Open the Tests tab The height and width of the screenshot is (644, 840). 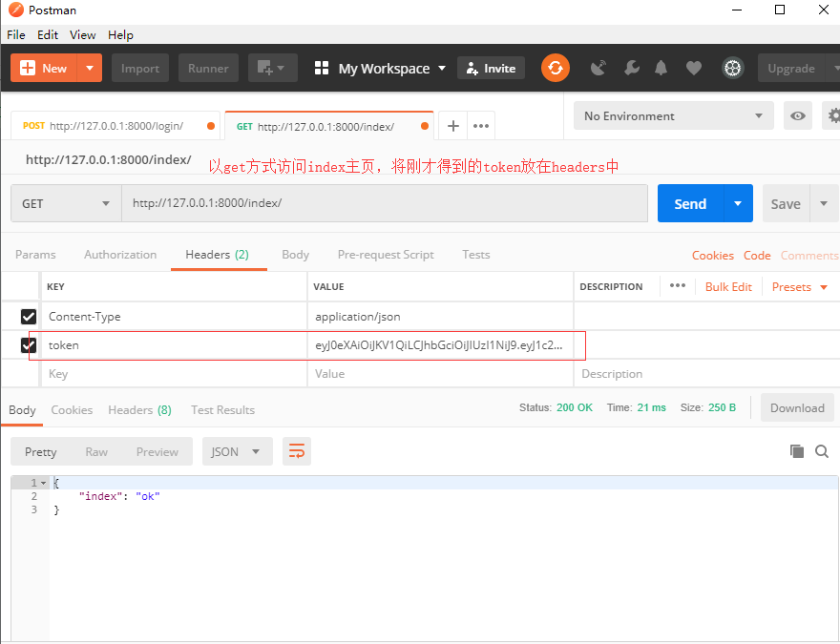tap(476, 255)
